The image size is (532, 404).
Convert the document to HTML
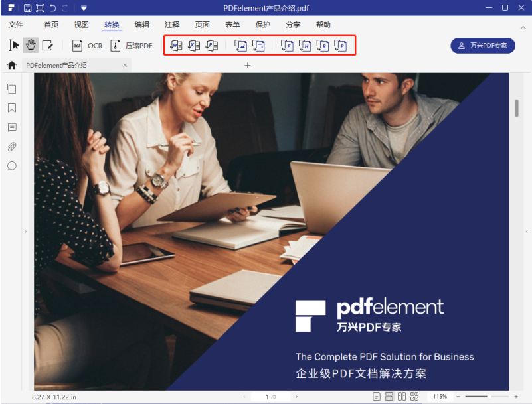click(306, 45)
